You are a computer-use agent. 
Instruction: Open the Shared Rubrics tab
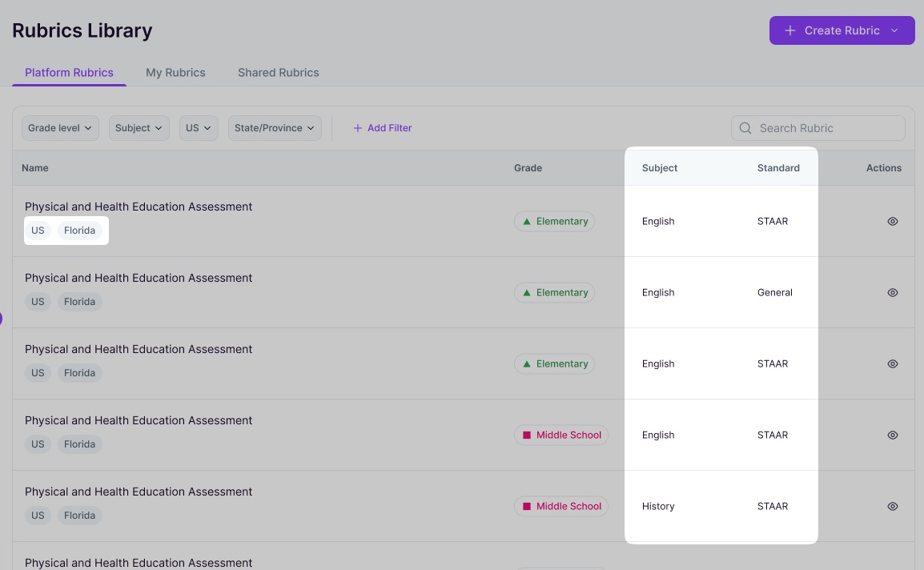(x=278, y=73)
